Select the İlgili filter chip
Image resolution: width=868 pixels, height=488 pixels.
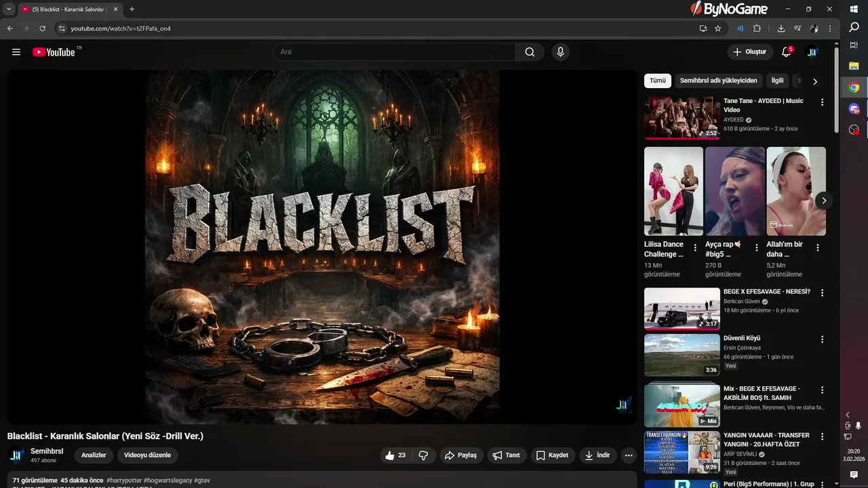point(777,81)
